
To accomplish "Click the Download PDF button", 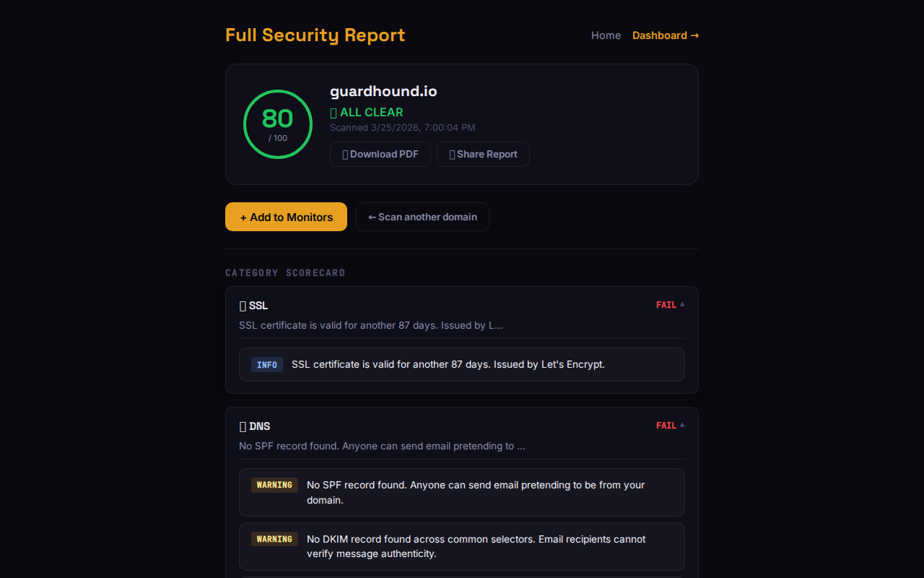I will pyautogui.click(x=380, y=154).
